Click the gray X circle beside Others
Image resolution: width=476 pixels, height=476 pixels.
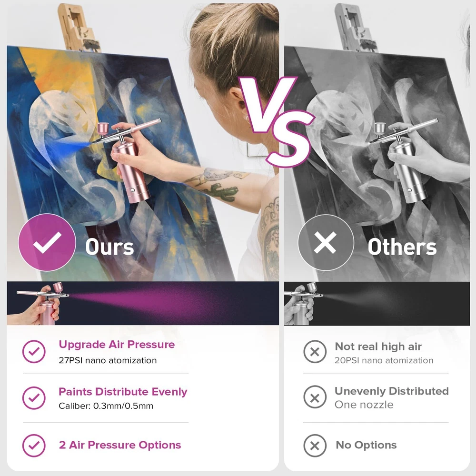(x=326, y=242)
